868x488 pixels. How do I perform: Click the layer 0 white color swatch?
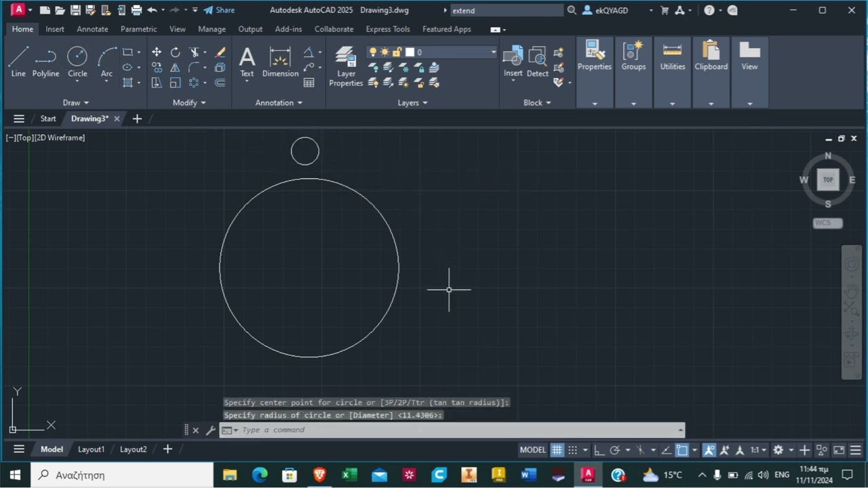410,52
